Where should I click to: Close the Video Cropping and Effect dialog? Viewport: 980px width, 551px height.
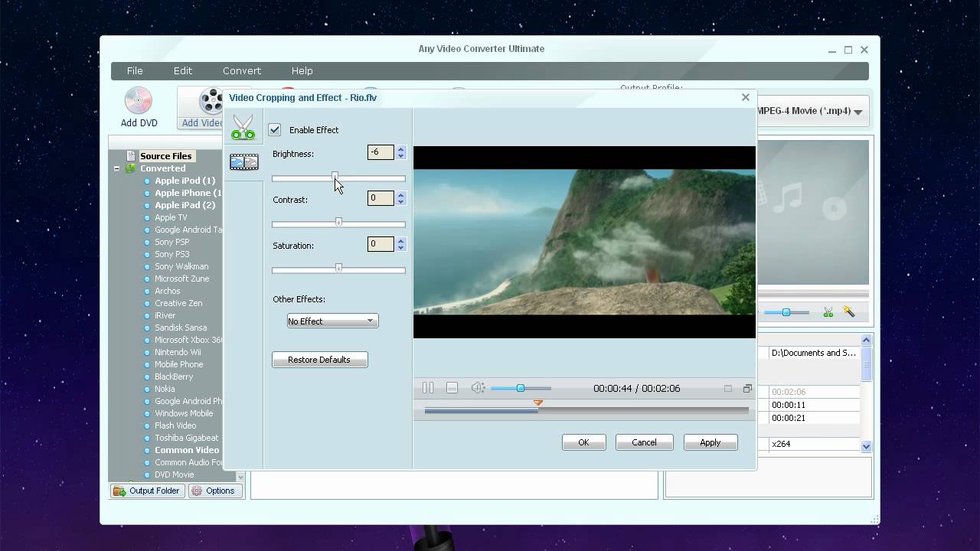745,97
